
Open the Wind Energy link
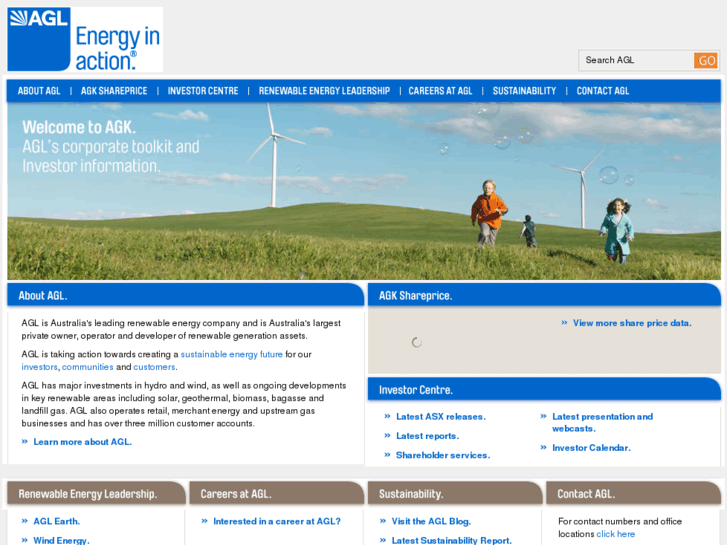pos(61,540)
